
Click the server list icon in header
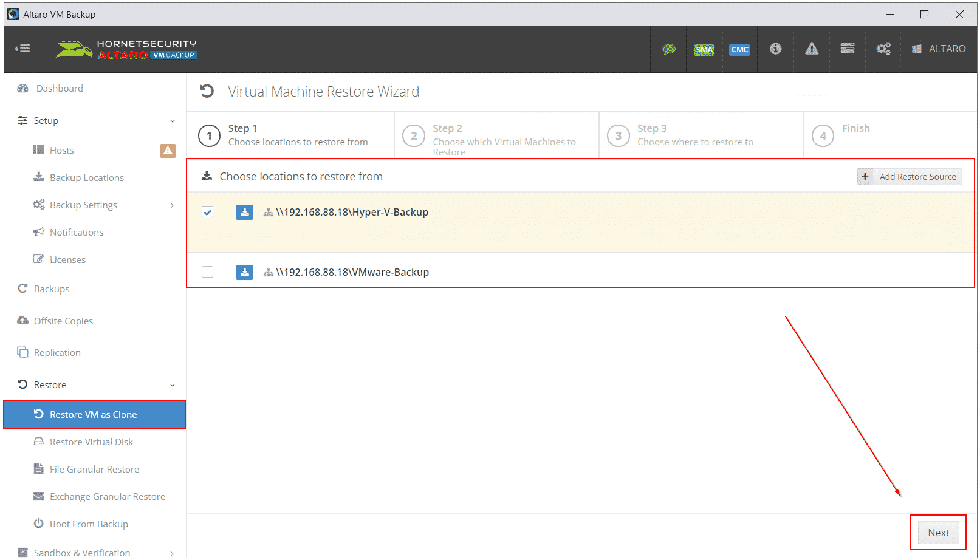pyautogui.click(x=848, y=49)
